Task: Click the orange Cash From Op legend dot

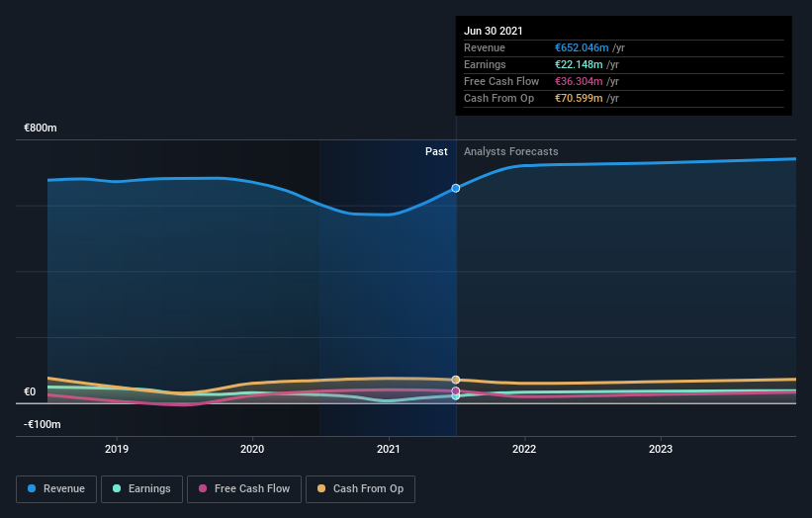Action: 321,488
